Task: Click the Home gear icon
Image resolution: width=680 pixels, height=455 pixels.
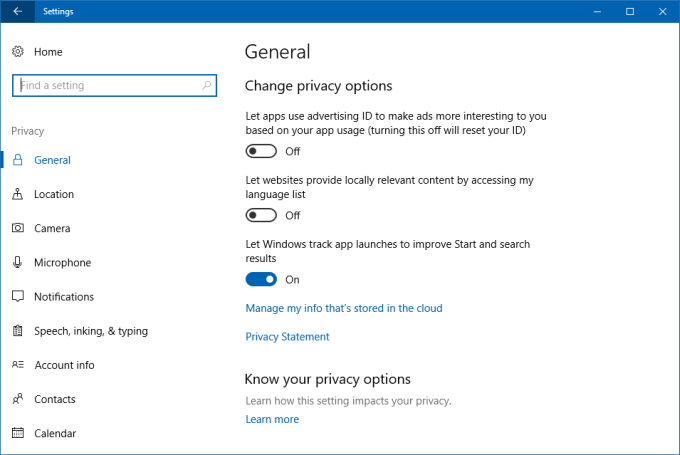Action: click(x=18, y=52)
